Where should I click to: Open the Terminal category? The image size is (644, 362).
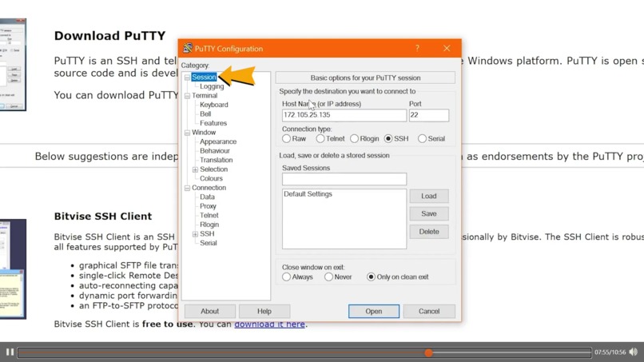tap(205, 95)
